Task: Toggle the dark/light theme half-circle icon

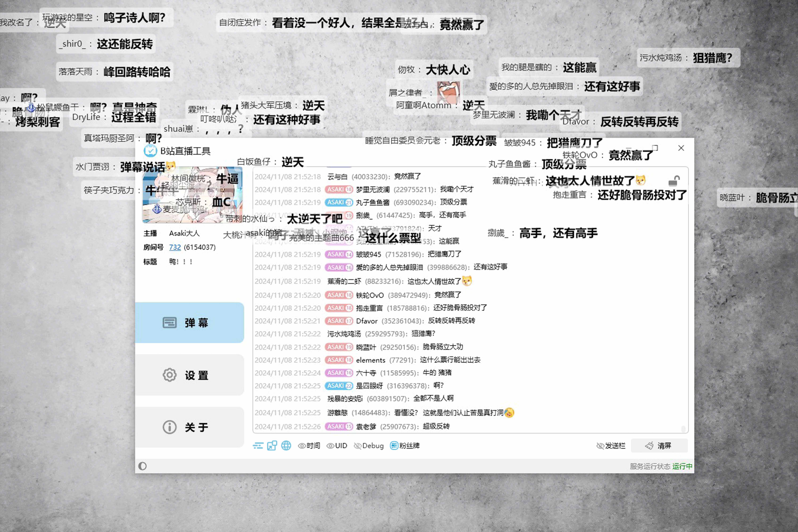Action: [142, 466]
